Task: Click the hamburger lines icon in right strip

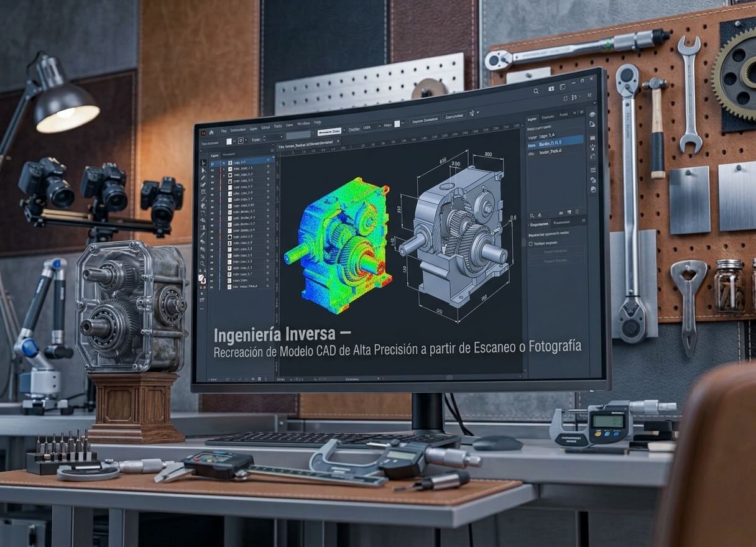Action: click(x=593, y=170)
